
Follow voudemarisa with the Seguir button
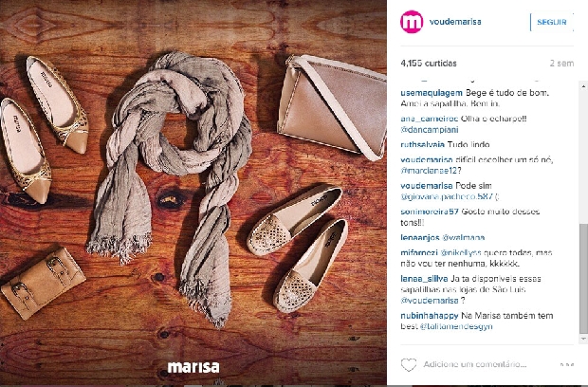pyautogui.click(x=552, y=22)
